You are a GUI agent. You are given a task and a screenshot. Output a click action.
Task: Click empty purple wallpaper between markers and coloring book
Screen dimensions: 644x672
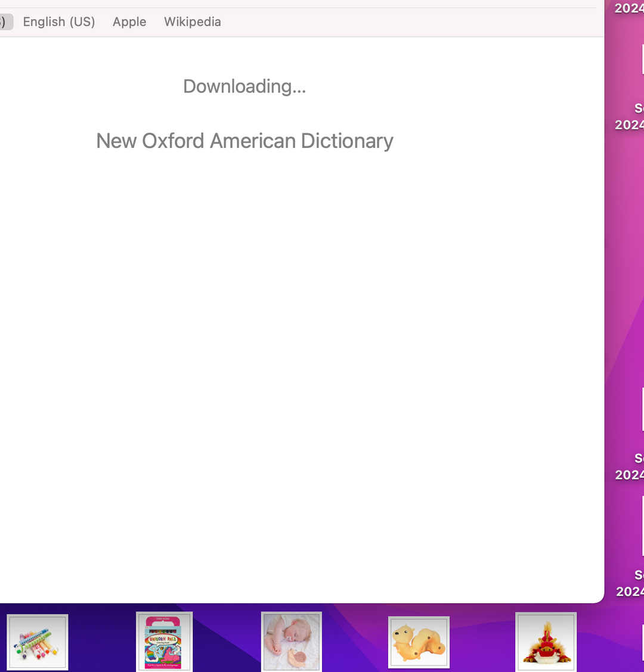(x=101, y=642)
